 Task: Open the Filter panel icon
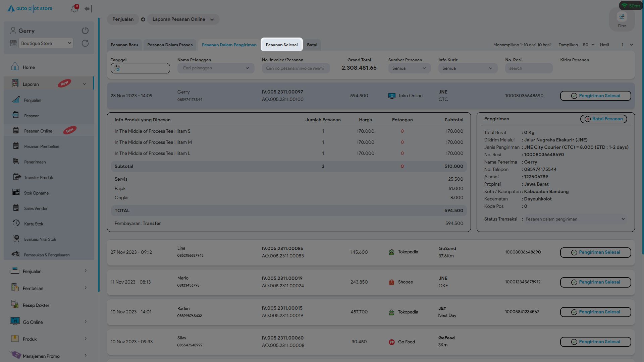[x=622, y=17]
